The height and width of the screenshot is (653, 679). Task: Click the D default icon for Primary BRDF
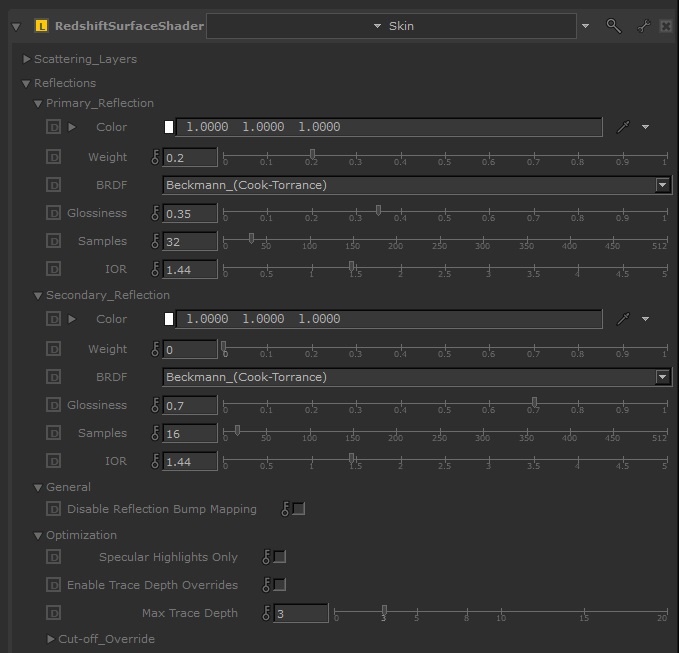[53, 185]
